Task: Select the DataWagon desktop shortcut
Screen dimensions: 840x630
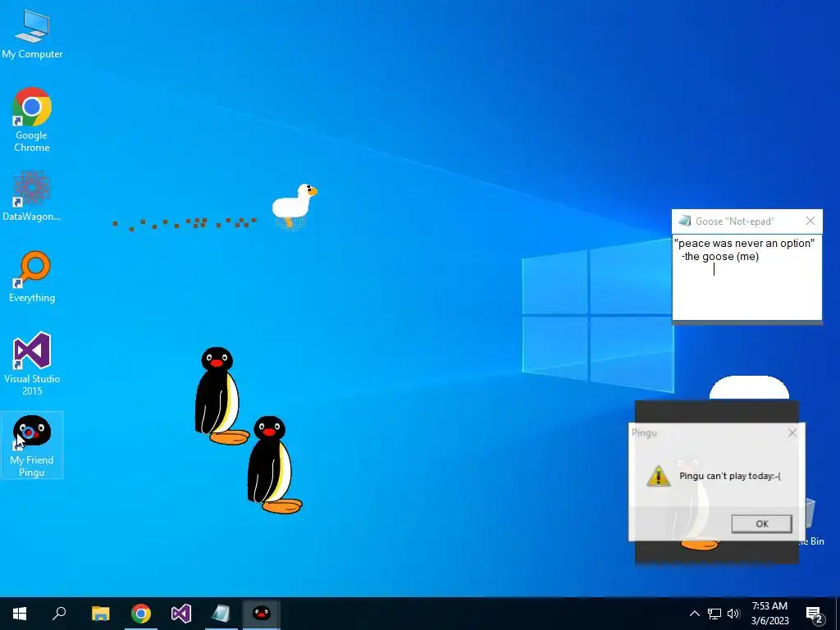Action: tap(32, 195)
